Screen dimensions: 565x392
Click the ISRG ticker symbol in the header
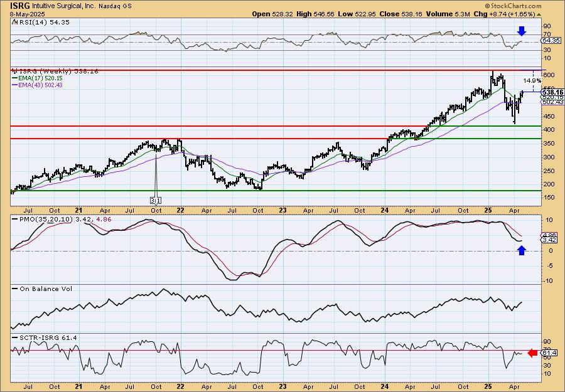(x=20, y=6)
